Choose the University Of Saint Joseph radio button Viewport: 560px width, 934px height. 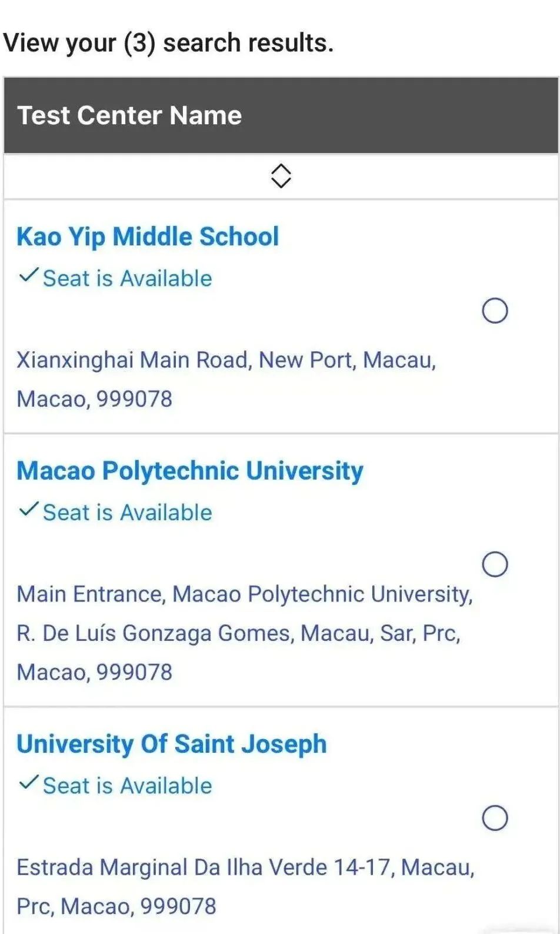pyautogui.click(x=495, y=818)
